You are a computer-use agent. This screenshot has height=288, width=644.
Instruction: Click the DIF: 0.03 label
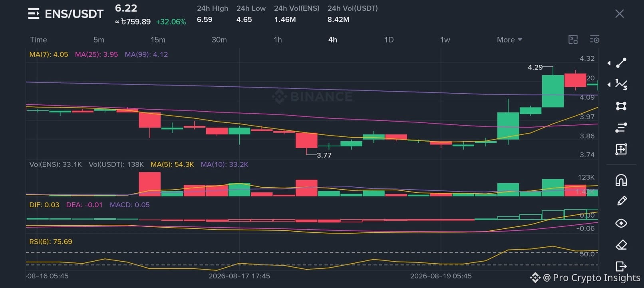[44, 205]
